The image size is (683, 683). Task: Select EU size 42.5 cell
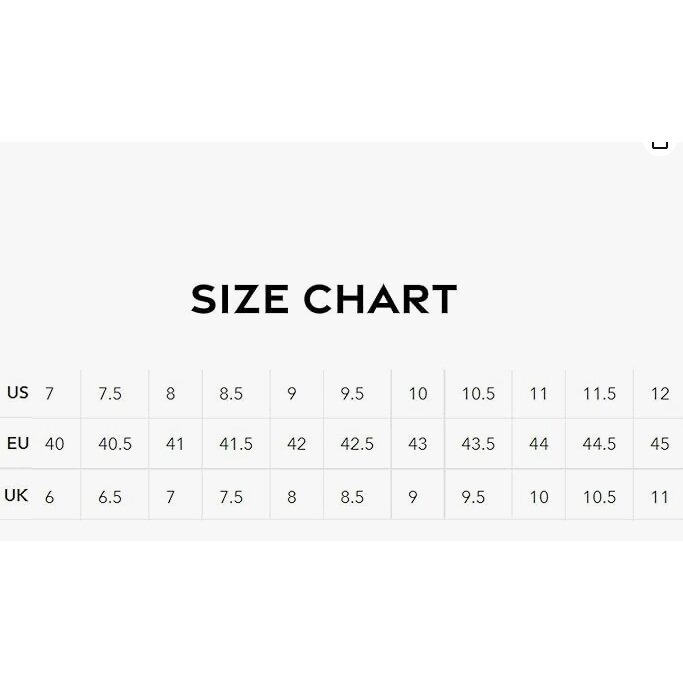pyautogui.click(x=357, y=443)
